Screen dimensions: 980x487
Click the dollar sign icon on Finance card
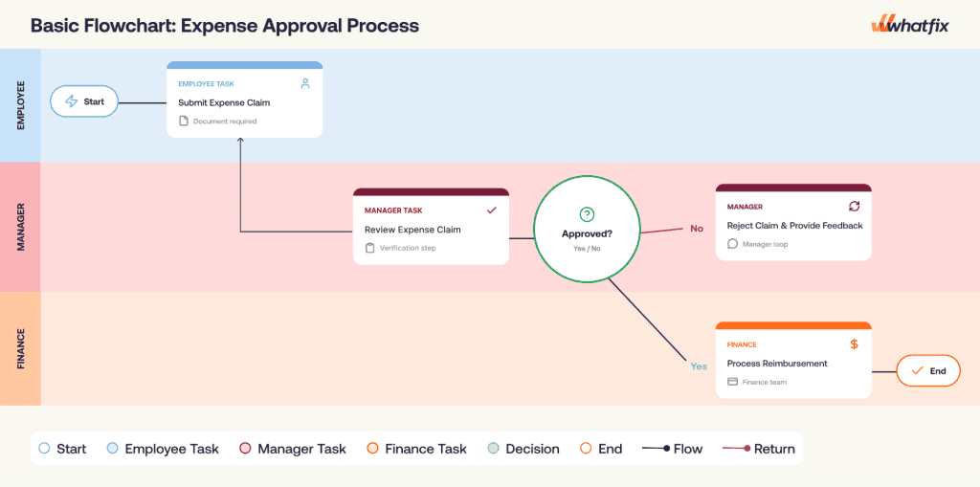pyautogui.click(x=854, y=344)
